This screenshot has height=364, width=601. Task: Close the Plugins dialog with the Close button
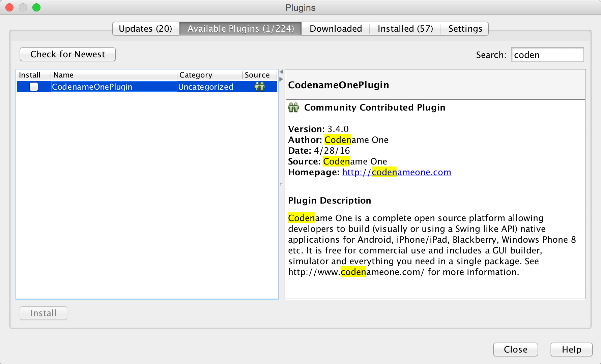click(515, 350)
